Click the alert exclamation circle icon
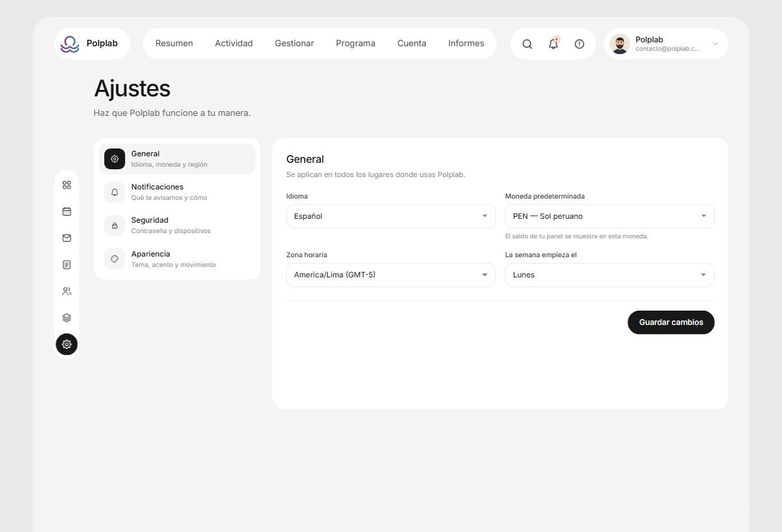This screenshot has height=532, width=782. 579,44
